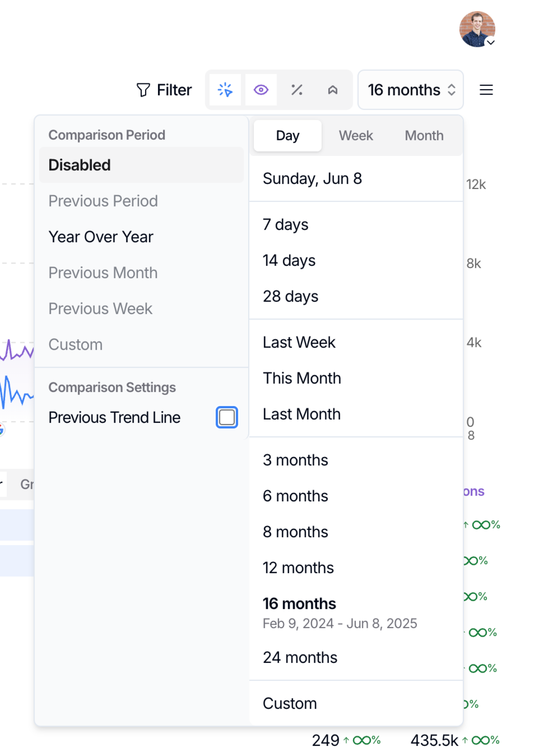The width and height of the screenshot is (539, 756).
Task: Open the hamburger menu icon
Action: (x=486, y=90)
